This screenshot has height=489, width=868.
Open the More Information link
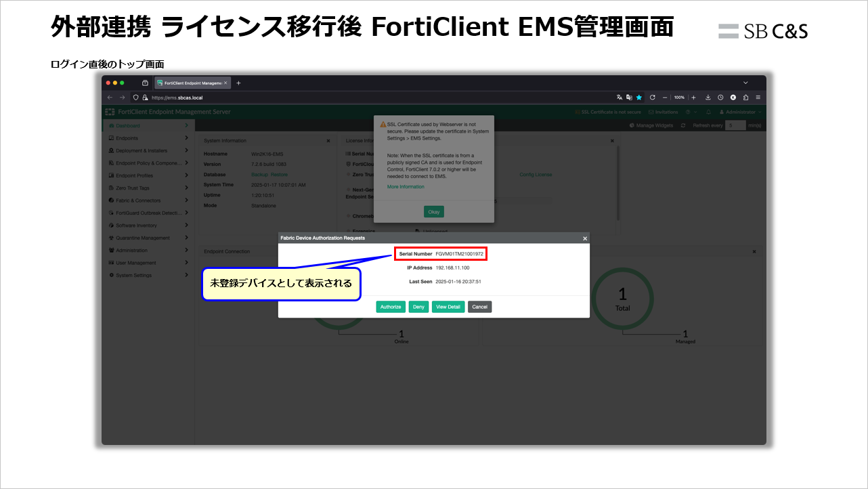(x=406, y=187)
